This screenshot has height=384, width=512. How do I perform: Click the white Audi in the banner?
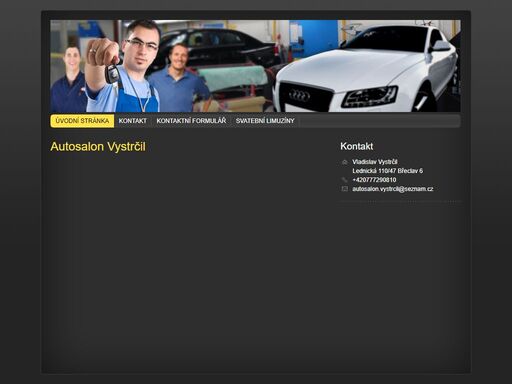pos(366,70)
